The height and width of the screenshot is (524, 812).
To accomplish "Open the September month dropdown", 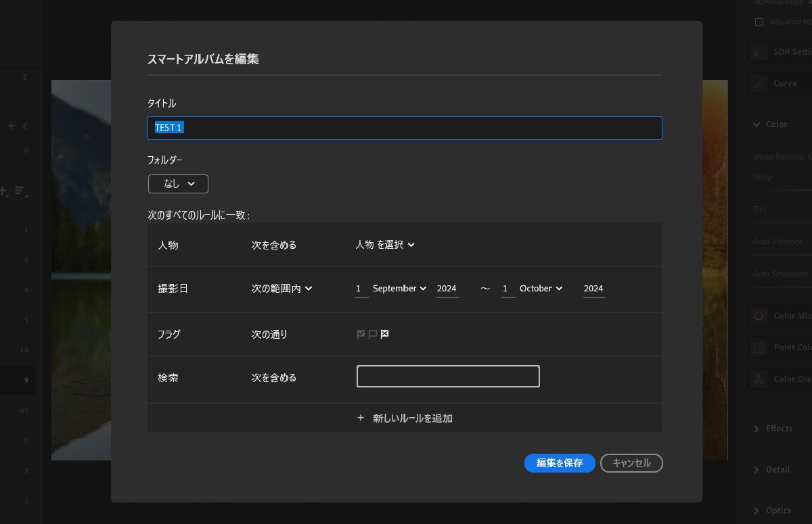I will [x=399, y=288].
